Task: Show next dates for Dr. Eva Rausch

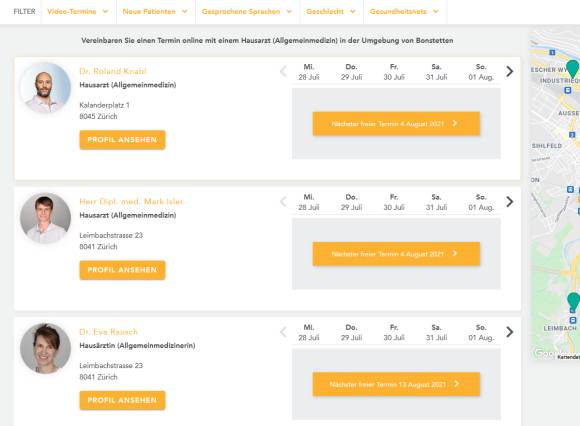Action: tap(510, 332)
